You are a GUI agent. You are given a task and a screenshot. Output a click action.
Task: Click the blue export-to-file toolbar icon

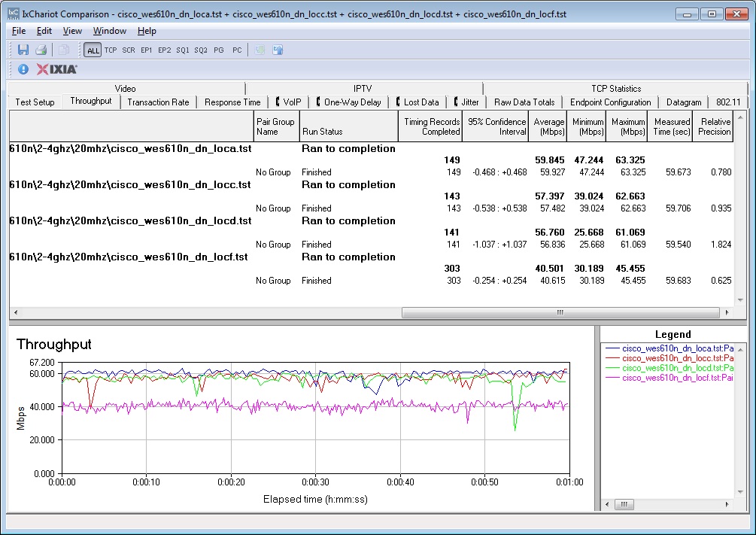(x=278, y=50)
